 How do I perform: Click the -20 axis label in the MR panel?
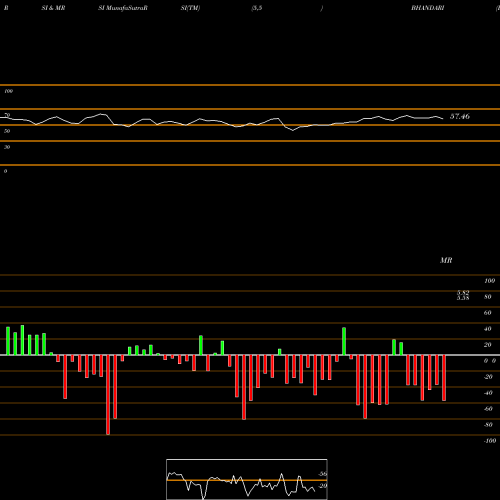tap(488, 377)
